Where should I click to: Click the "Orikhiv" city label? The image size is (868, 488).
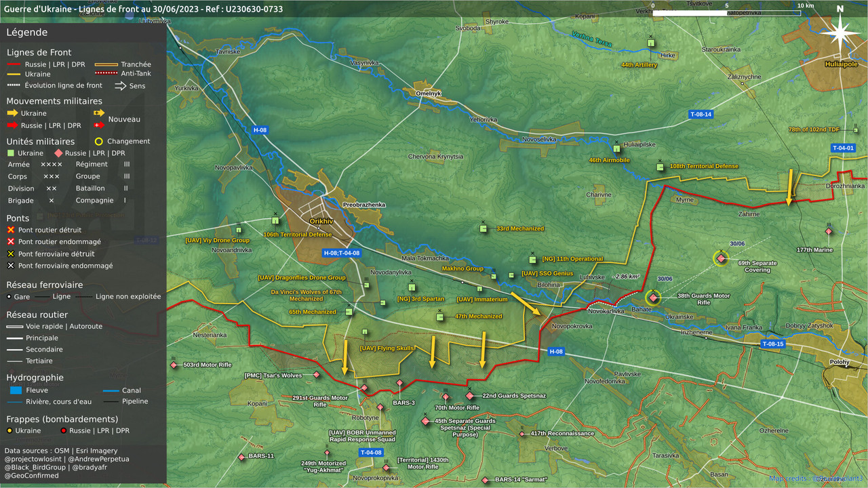click(321, 222)
